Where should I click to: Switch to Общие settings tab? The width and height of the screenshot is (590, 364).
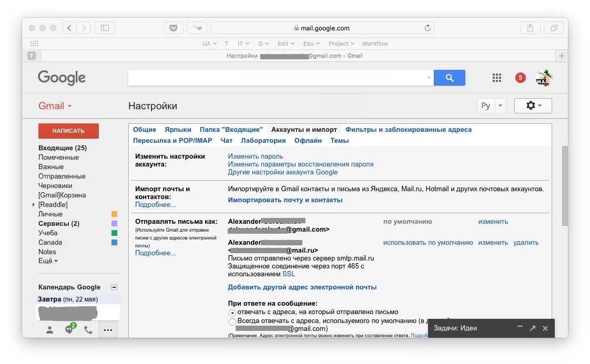[x=145, y=130]
